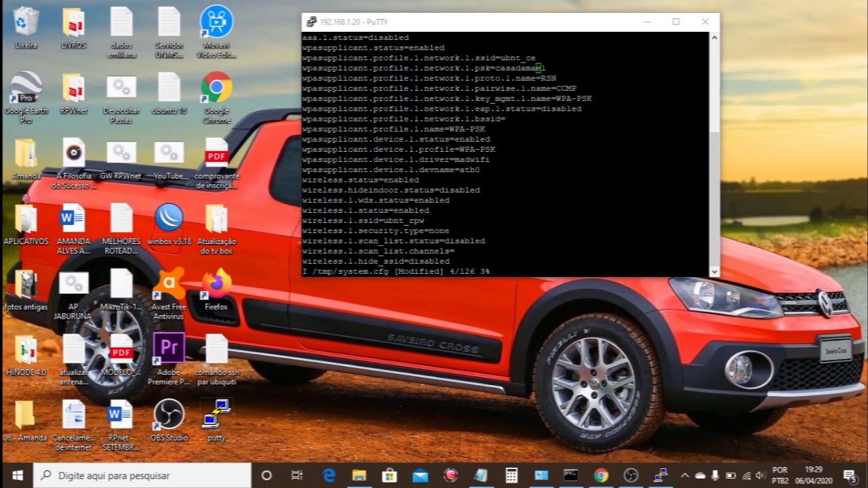Click PuTTY scrollbar down arrow

[x=714, y=271]
